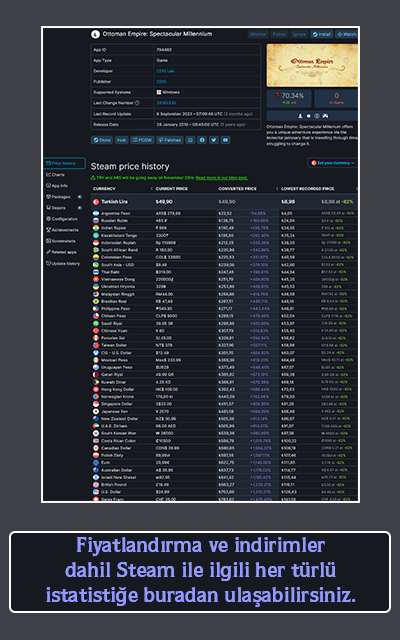The image size is (400, 640).
Task: Click the round game icon beside title
Action: pyautogui.click(x=95, y=34)
